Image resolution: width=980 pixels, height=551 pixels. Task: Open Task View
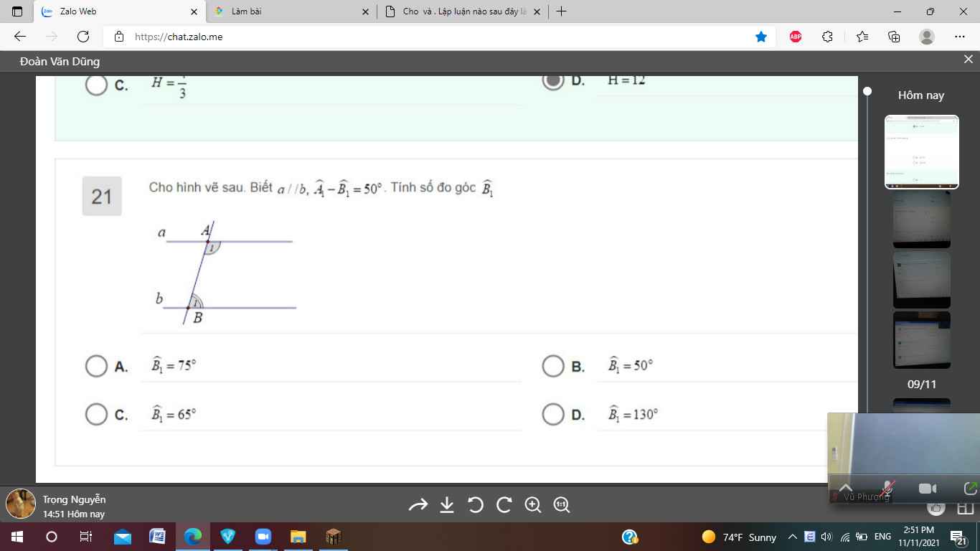coord(85,537)
